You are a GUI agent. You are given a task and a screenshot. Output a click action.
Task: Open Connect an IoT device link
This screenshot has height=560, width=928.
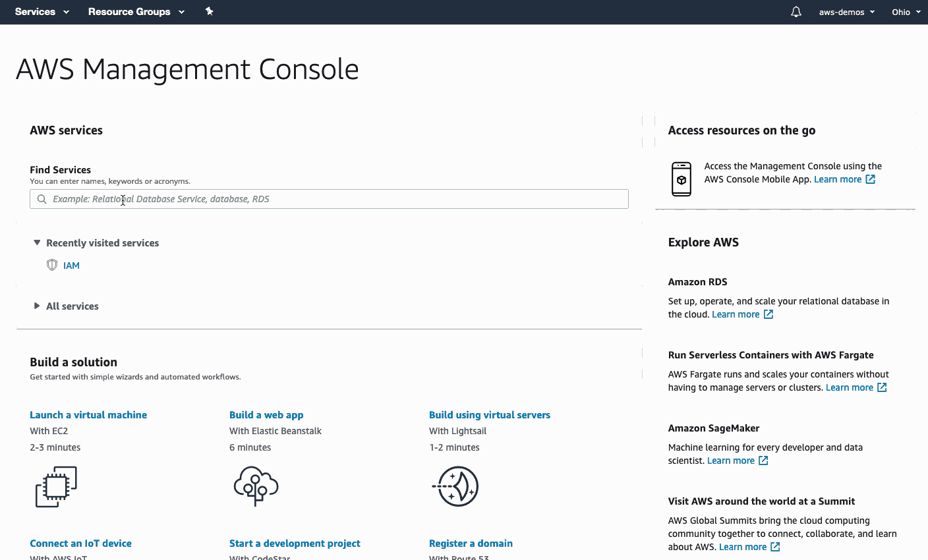(x=80, y=544)
